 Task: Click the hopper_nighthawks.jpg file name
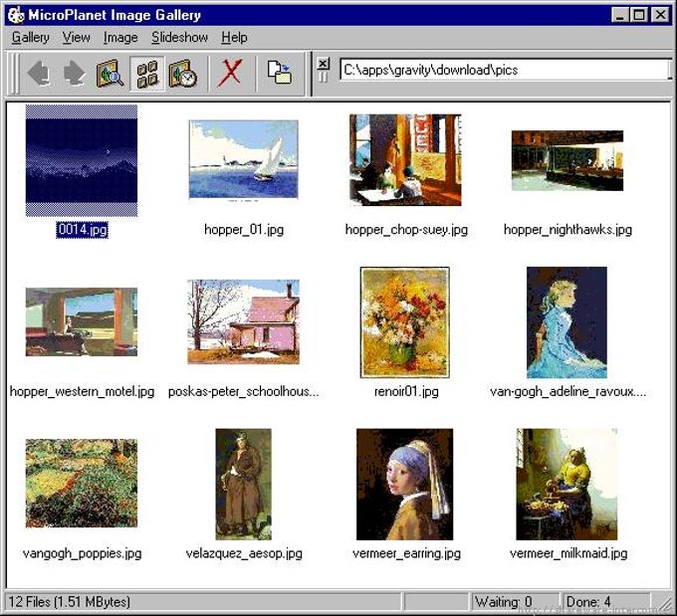(567, 230)
